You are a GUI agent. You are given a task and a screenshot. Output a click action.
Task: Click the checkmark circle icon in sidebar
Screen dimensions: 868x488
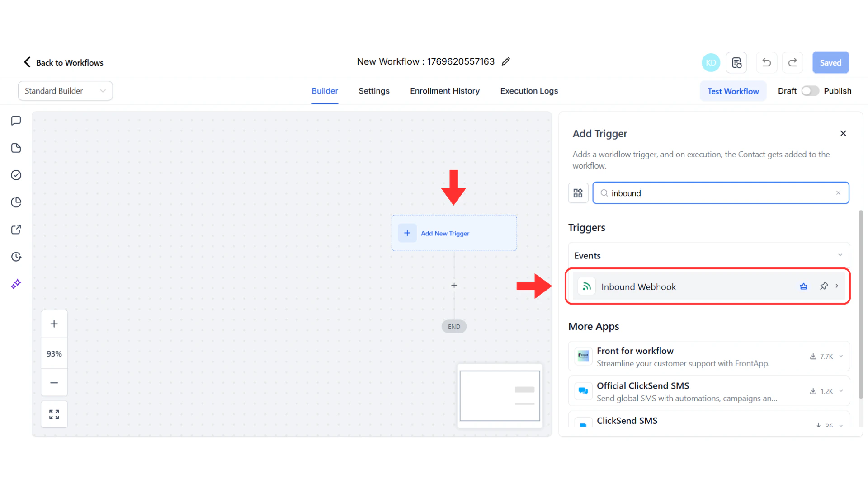(16, 175)
